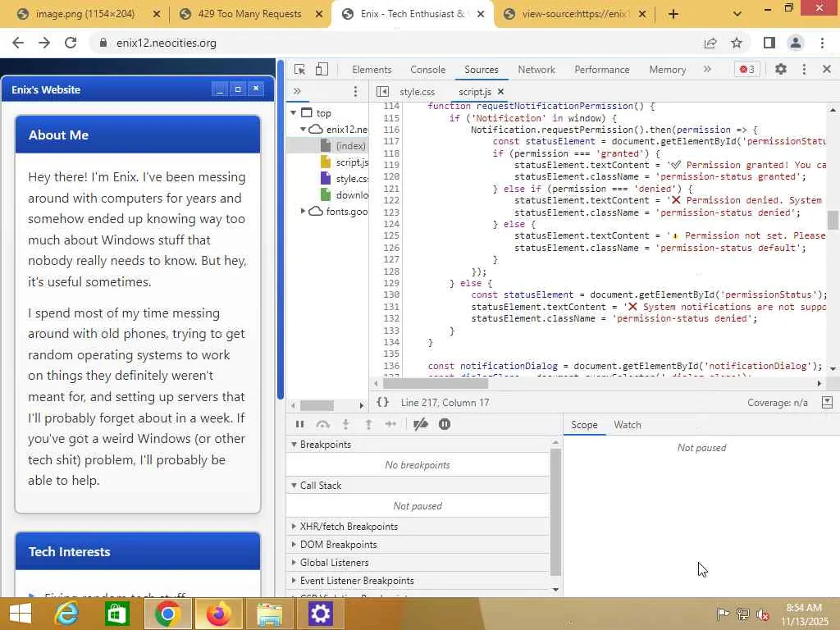Close the script.js editor tab

pos(500,92)
